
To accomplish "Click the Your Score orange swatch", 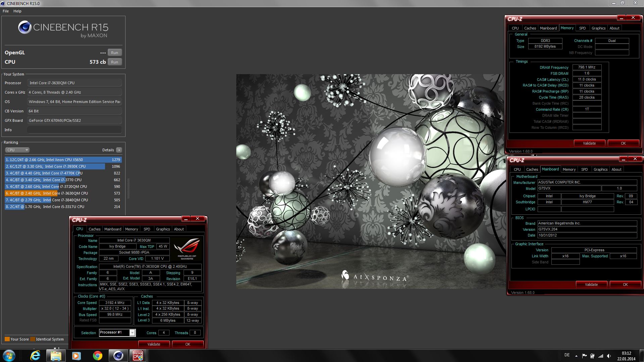I will 7,339.
